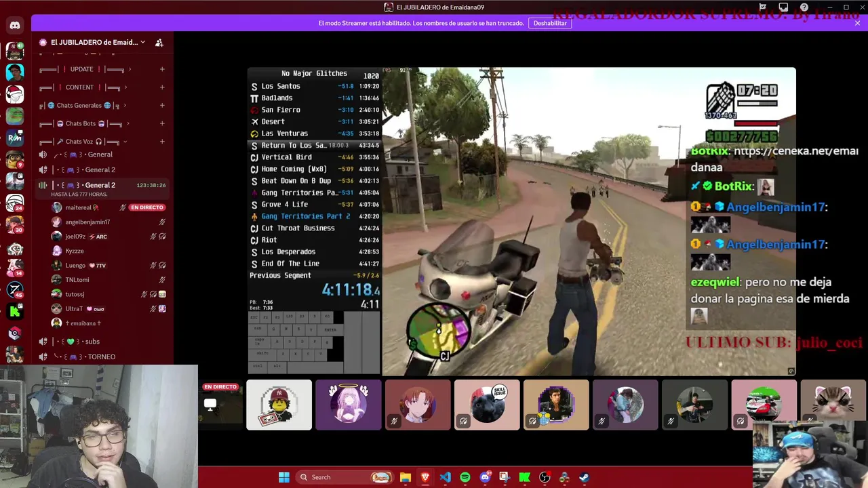
Task: Open Brave browser from taskbar
Action: click(425, 477)
